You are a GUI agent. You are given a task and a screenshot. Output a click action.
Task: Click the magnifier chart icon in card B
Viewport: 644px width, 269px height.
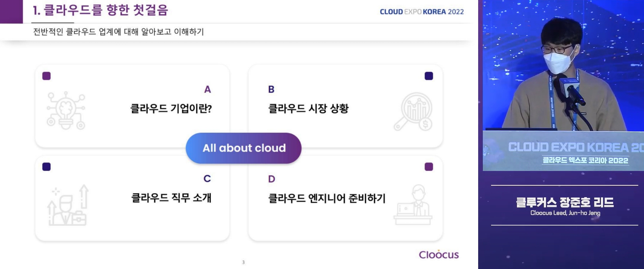pyautogui.click(x=413, y=112)
